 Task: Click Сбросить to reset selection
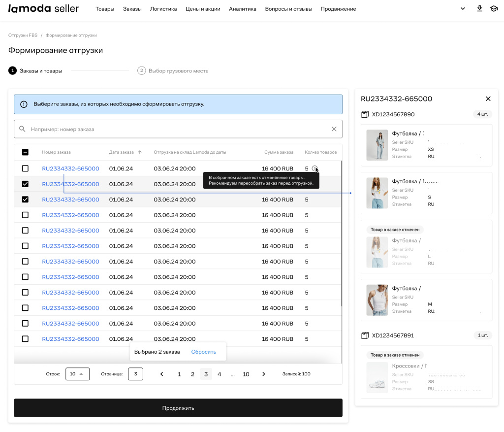203,352
